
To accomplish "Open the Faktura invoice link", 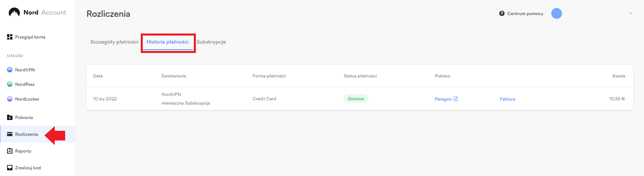I will [x=507, y=99].
